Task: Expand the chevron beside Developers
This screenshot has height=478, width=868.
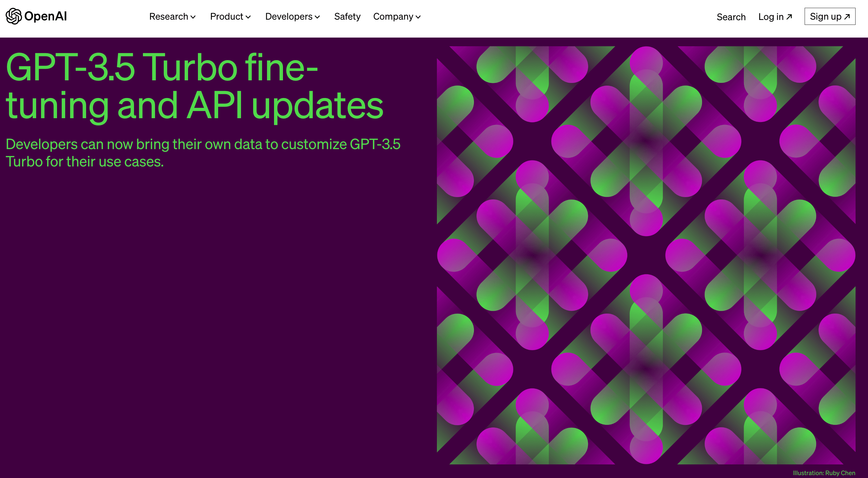Action: click(317, 17)
